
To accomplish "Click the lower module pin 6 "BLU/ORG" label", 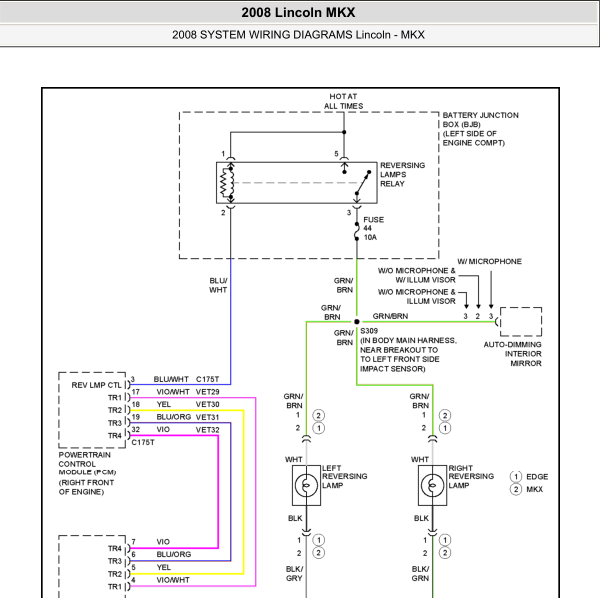I will 174,554.
